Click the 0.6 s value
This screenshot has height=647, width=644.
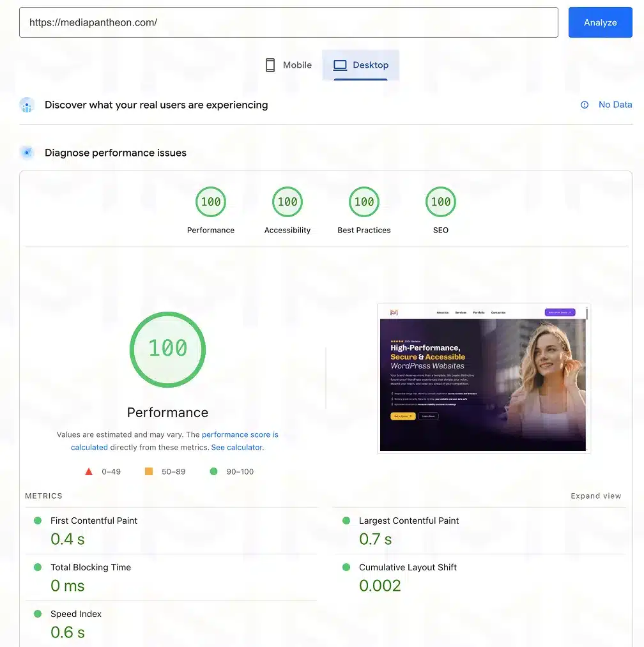[67, 632]
